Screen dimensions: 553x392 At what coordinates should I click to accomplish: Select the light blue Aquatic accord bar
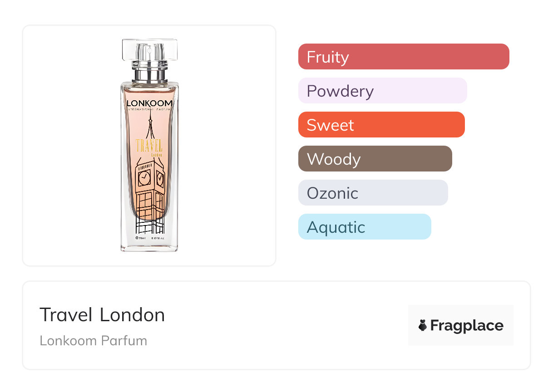(365, 227)
